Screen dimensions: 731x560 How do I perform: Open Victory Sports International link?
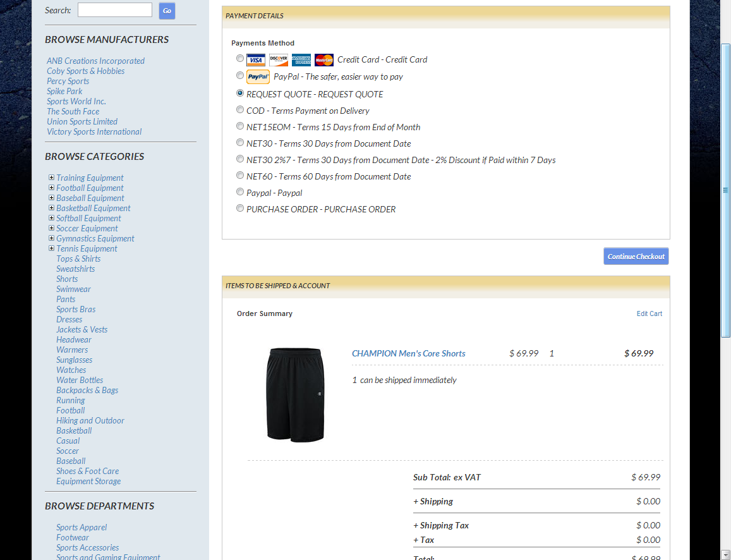coord(94,132)
